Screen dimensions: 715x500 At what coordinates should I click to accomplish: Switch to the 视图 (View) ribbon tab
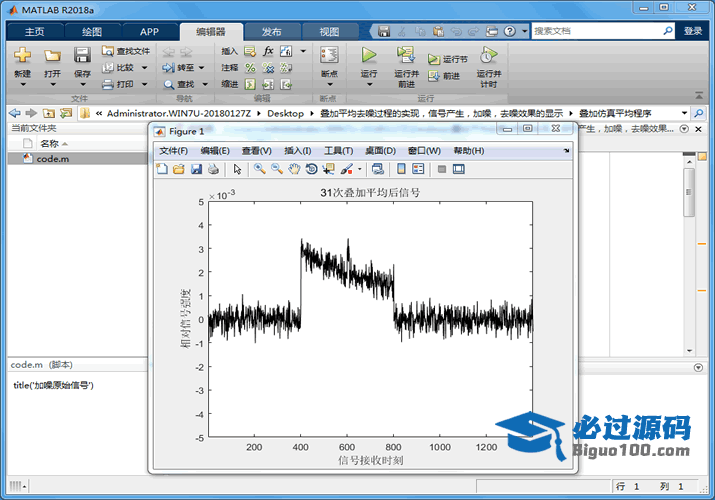click(329, 31)
